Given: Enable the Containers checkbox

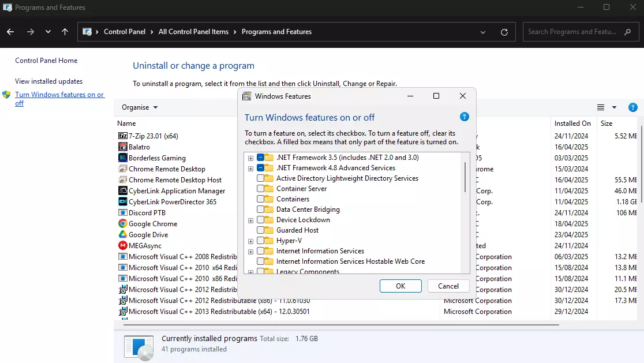Looking at the screenshot, I should pos(260,199).
